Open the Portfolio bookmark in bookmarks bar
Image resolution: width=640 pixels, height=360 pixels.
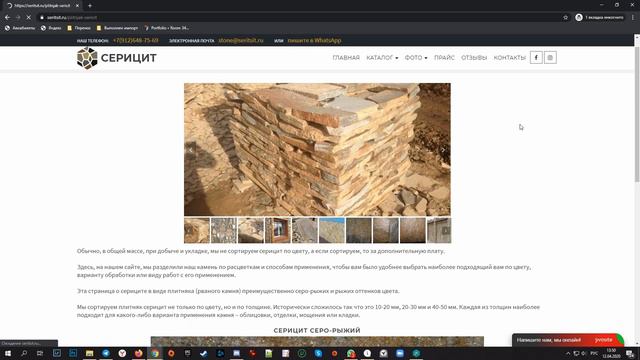167,28
